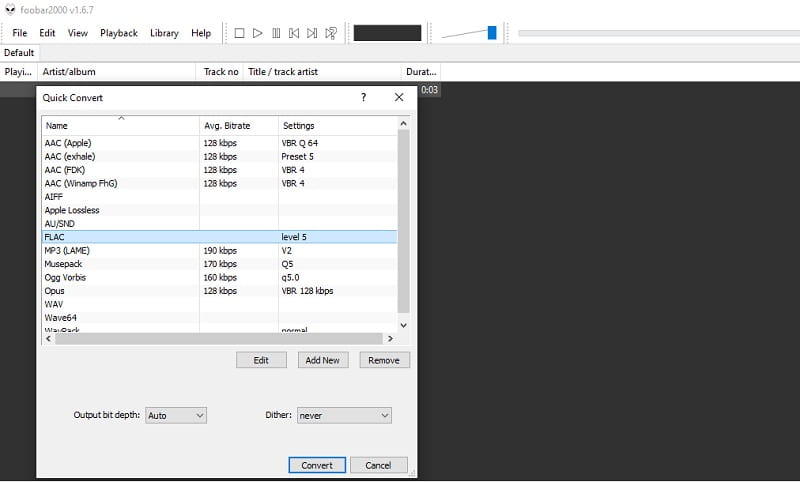The height and width of the screenshot is (482, 800).
Task: Select the Wave64 preset
Action: pyautogui.click(x=219, y=317)
